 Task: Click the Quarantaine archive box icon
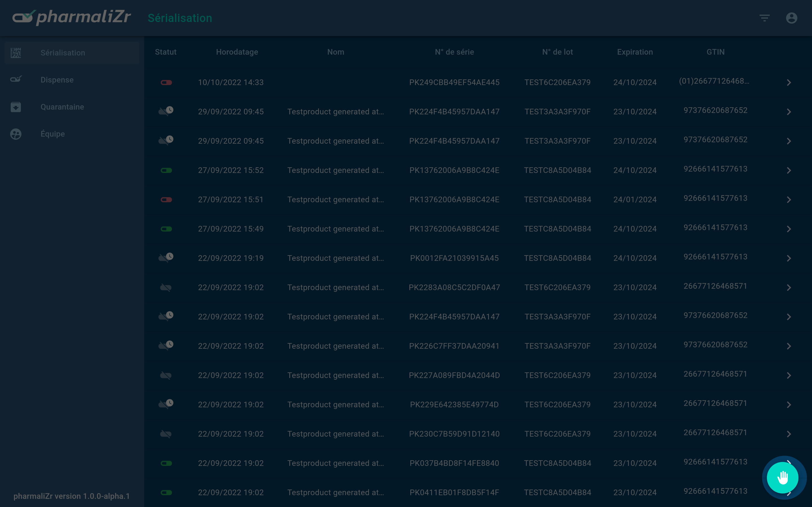pos(16,107)
